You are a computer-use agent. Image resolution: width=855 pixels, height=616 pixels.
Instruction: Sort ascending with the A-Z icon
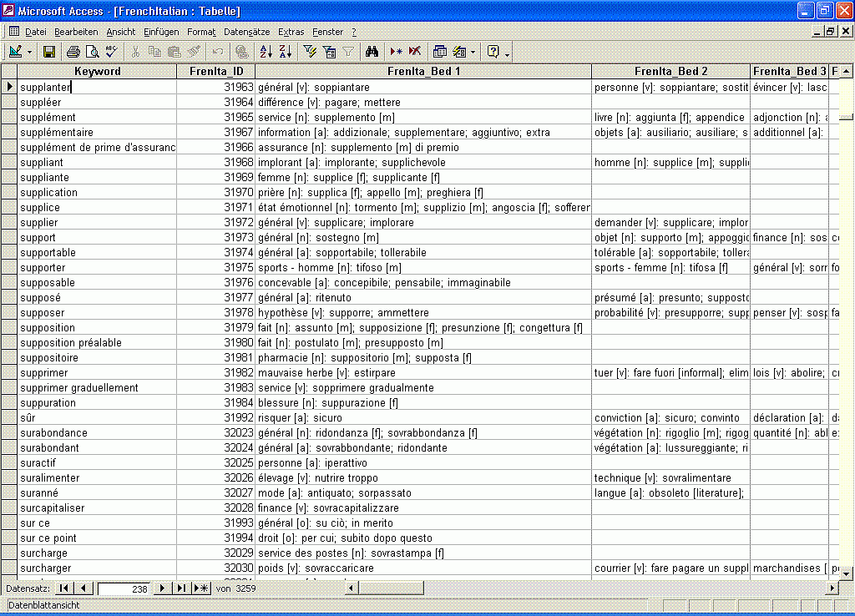[x=266, y=52]
